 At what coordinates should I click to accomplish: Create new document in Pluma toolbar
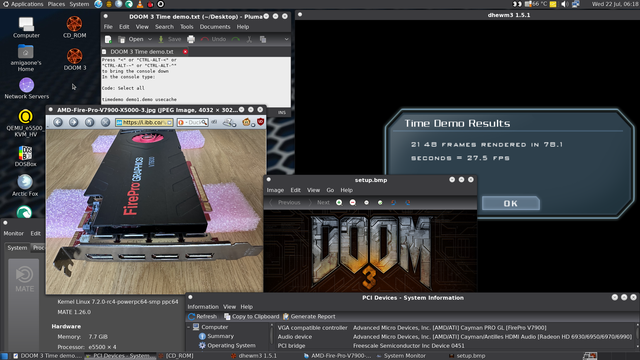click(x=108, y=39)
